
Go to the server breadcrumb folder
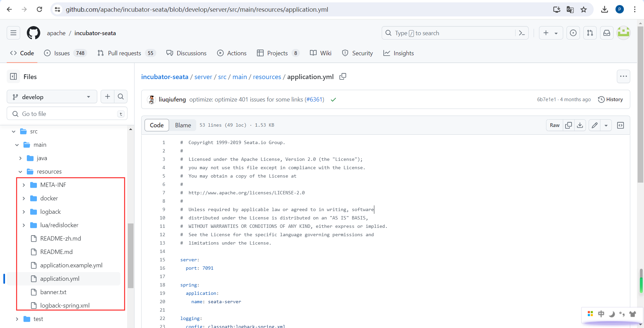pos(203,77)
